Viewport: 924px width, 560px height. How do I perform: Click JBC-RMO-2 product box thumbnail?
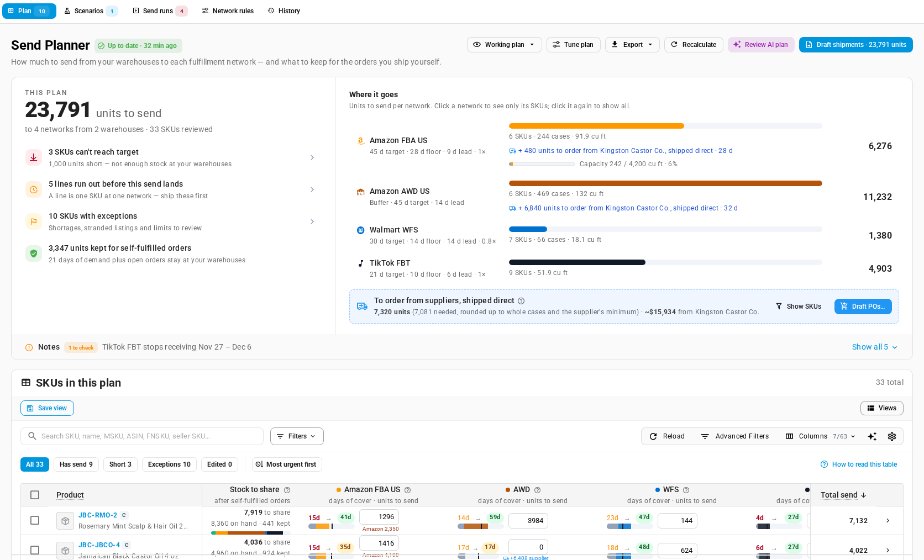[x=65, y=521]
